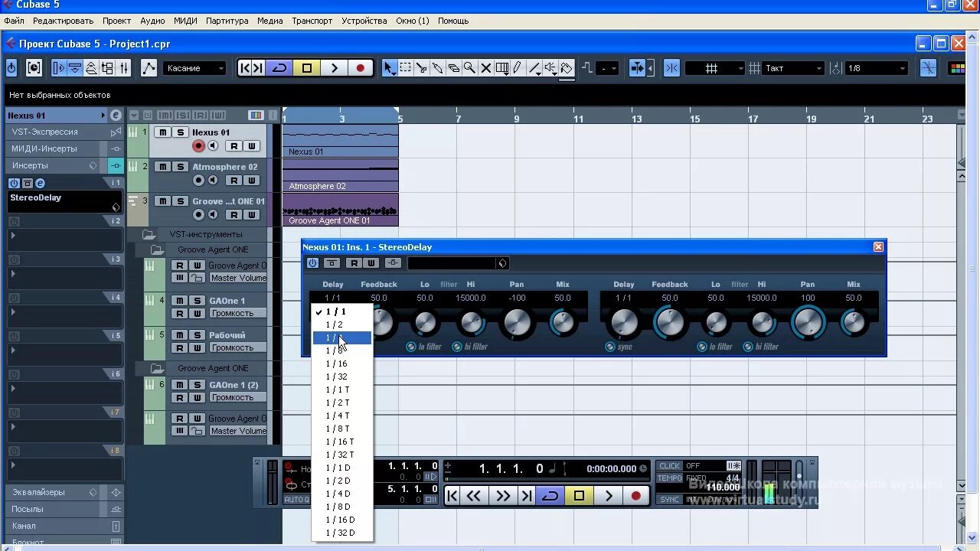Select the Split scissors tool

[422, 68]
